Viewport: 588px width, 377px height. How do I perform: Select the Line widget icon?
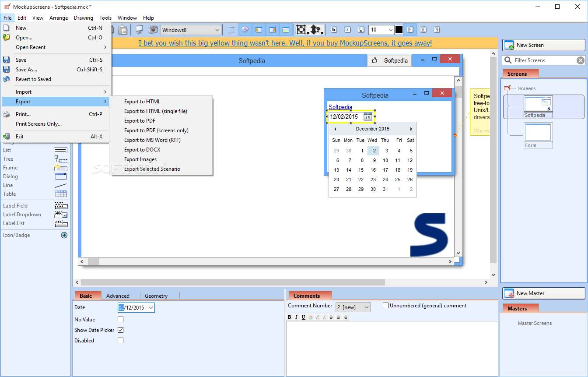[x=60, y=185]
